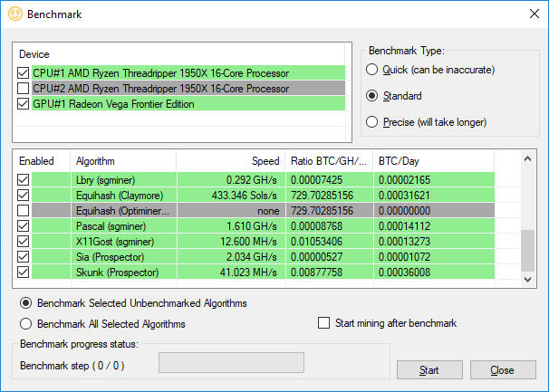Click speed value 433.346 Sols/s
This screenshot has height=392, width=549.
tap(244, 196)
